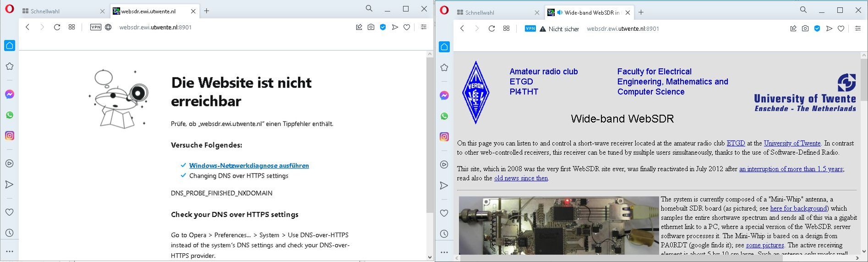Take a snapshot with camera icon in right window
868x262 pixels.
click(805, 28)
